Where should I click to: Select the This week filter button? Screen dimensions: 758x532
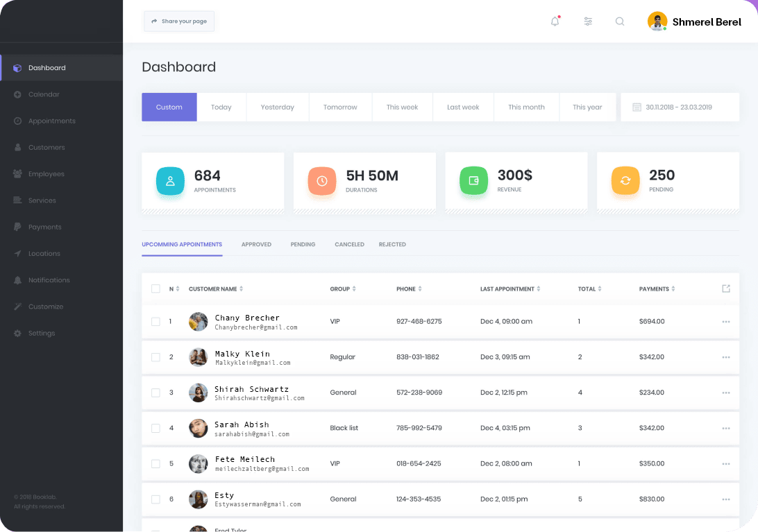click(x=402, y=108)
